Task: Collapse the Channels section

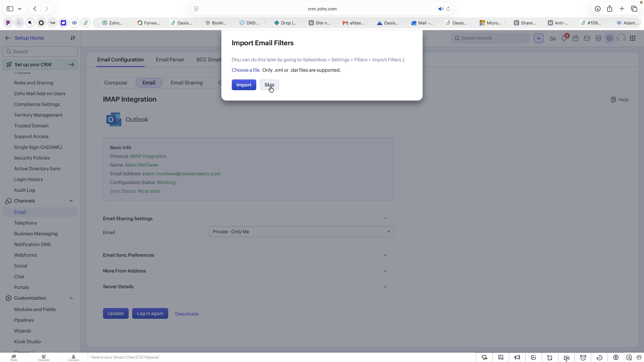Action: pos(71,201)
